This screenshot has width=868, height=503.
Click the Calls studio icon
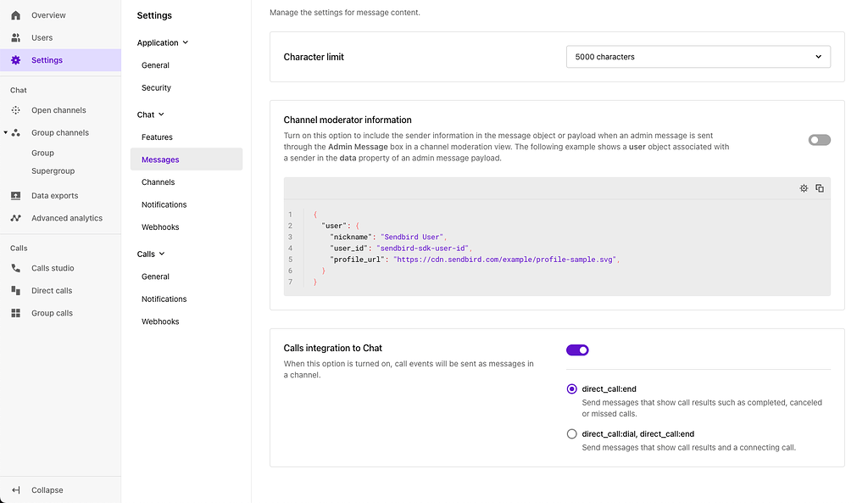(14, 267)
